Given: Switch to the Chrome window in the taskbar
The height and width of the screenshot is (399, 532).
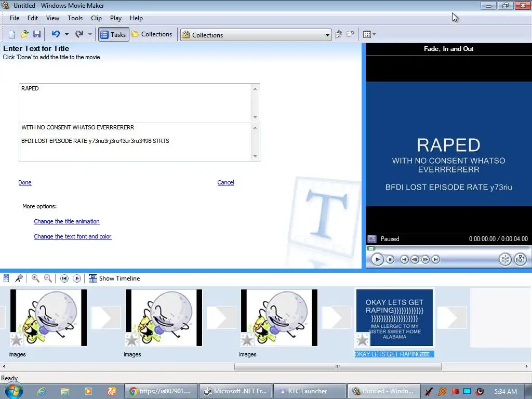Looking at the screenshot, I should point(161,391).
